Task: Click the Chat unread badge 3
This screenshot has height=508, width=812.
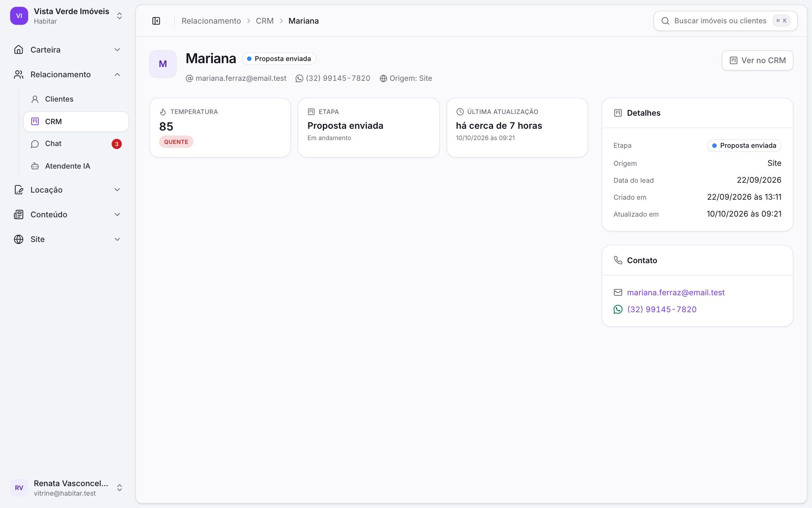Action: [117, 144]
